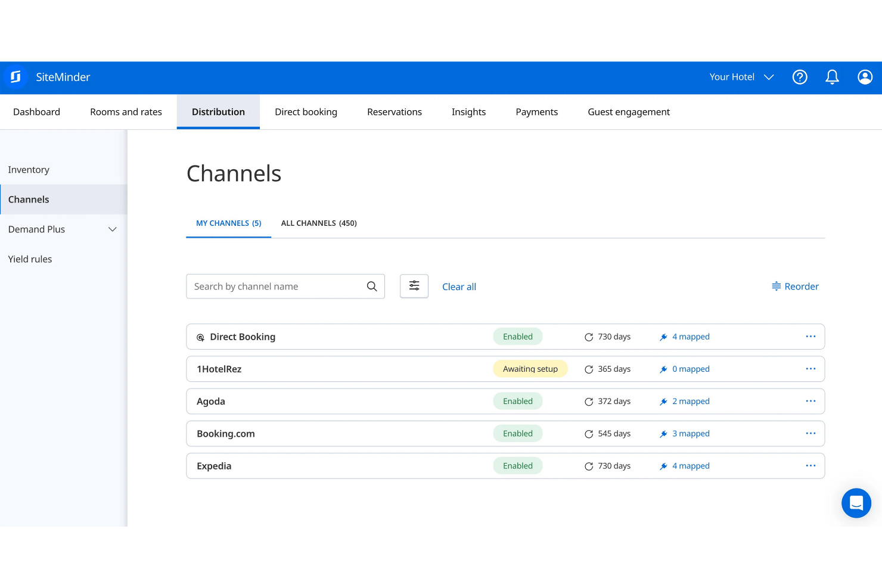Click Enabled badge in Booking.com row
This screenshot has width=882, height=588.
518,434
